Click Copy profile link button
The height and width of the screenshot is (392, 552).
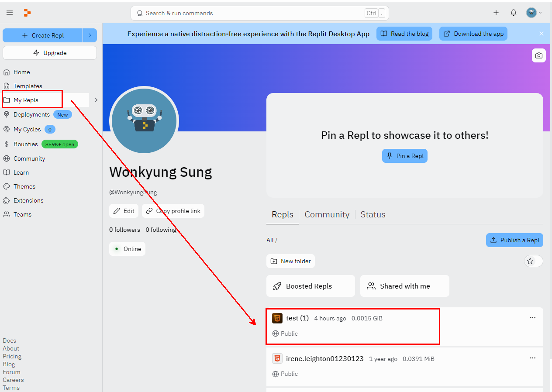coord(173,211)
